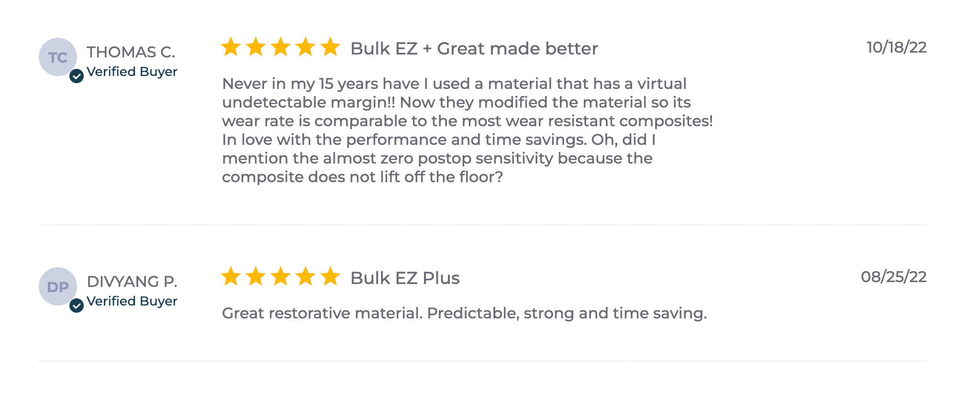The width and height of the screenshot is (980, 394).
Task: Click first star of Thomas C.'s rating
Action: [x=231, y=47]
